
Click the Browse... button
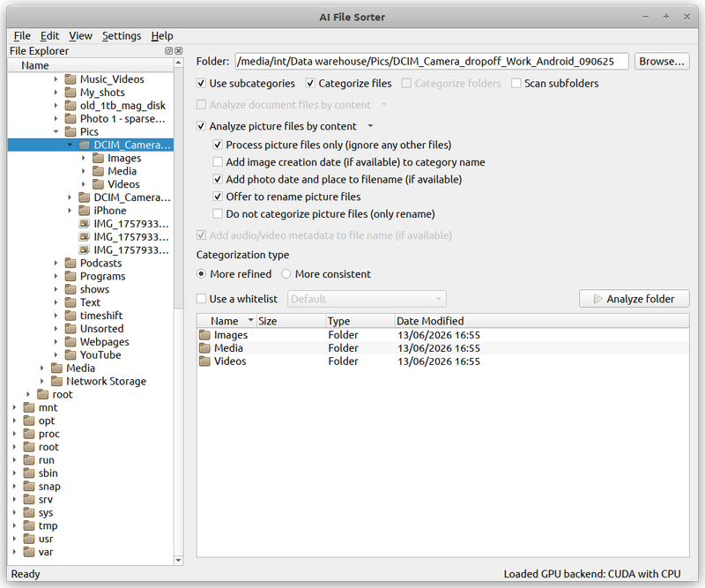[x=662, y=61]
